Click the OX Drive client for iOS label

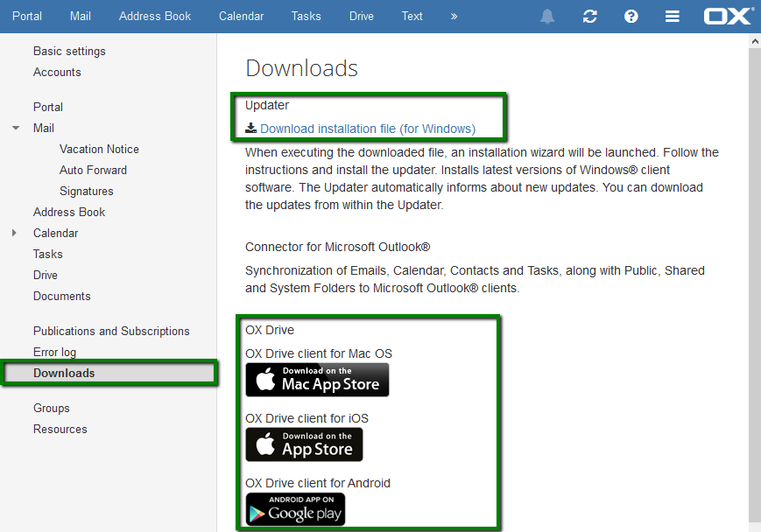point(307,418)
